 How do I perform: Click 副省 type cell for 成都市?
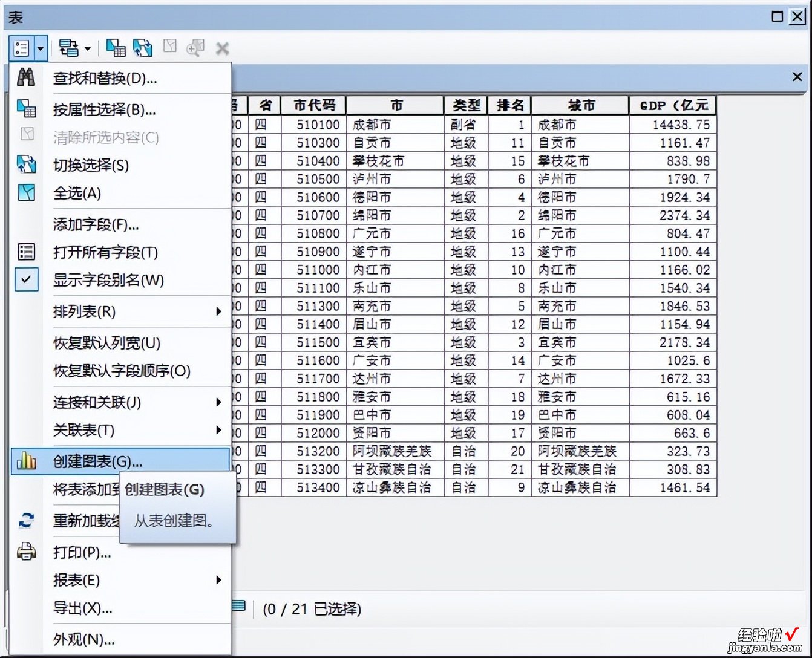[x=467, y=125]
